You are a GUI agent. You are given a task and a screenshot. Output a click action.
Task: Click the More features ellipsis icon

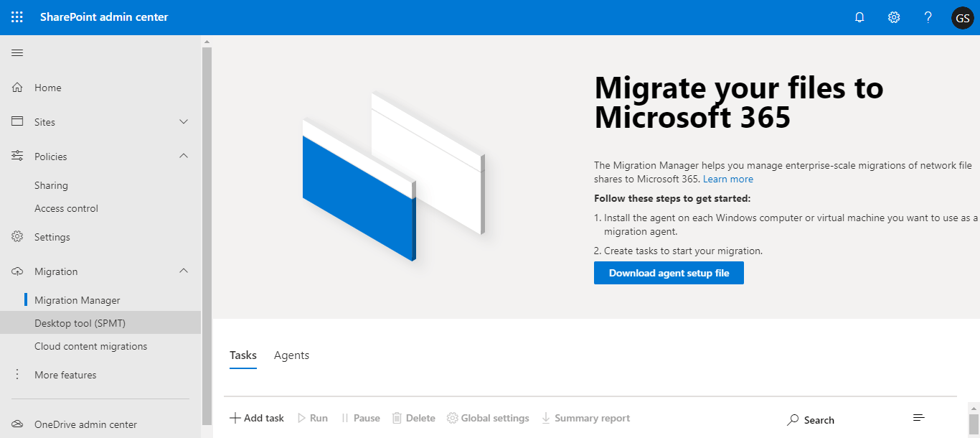(17, 375)
